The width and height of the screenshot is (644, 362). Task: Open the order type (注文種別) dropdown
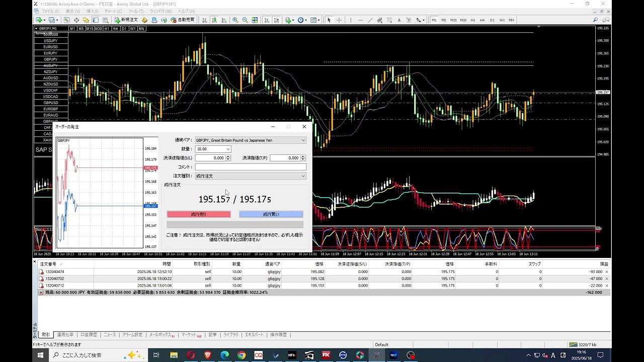[303, 176]
